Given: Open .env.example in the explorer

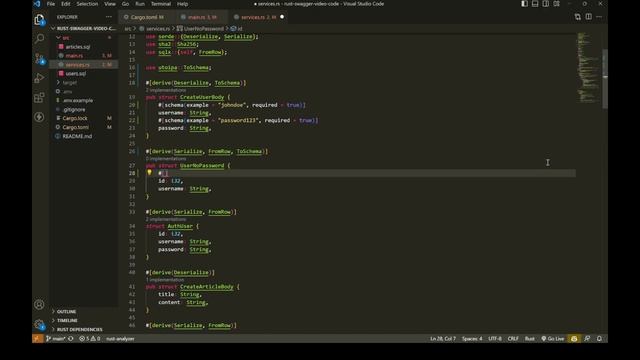Looking at the screenshot, I should pos(84,100).
